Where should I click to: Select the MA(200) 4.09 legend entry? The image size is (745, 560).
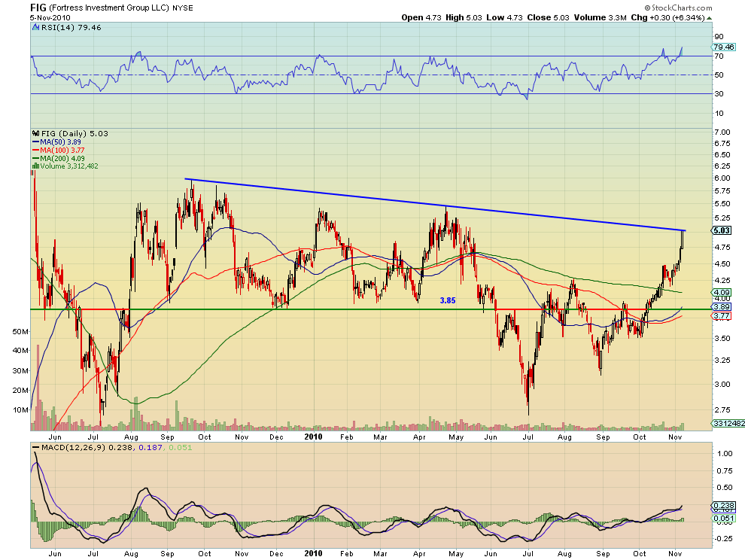tap(59, 158)
